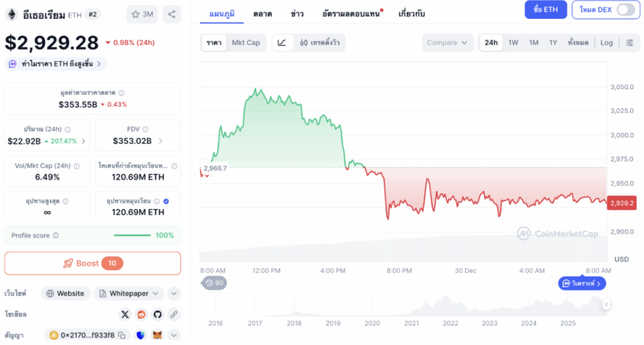Open the GitHub repository icon
The height and width of the screenshot is (345, 644).
(157, 314)
